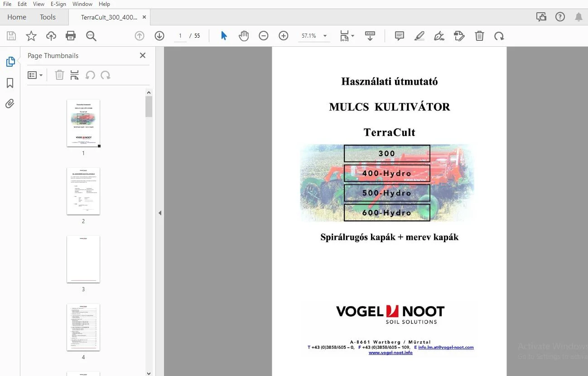Click the share screen icon top right

[x=541, y=17]
